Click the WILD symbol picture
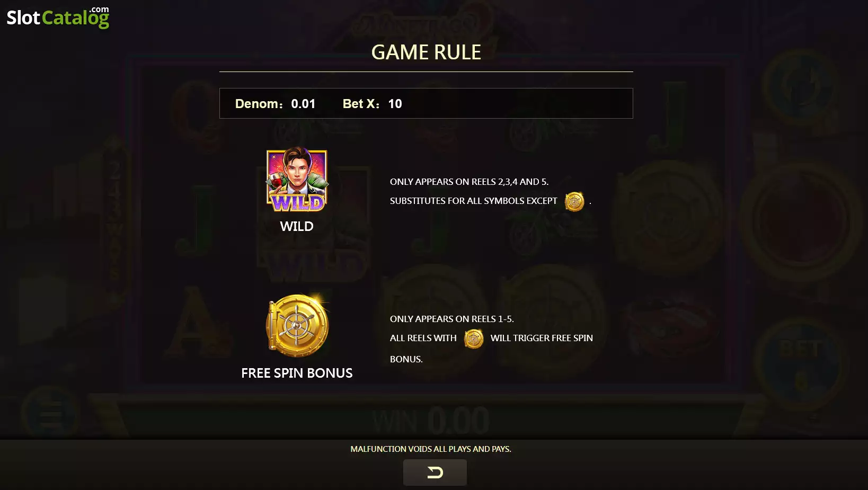 pos(297,180)
